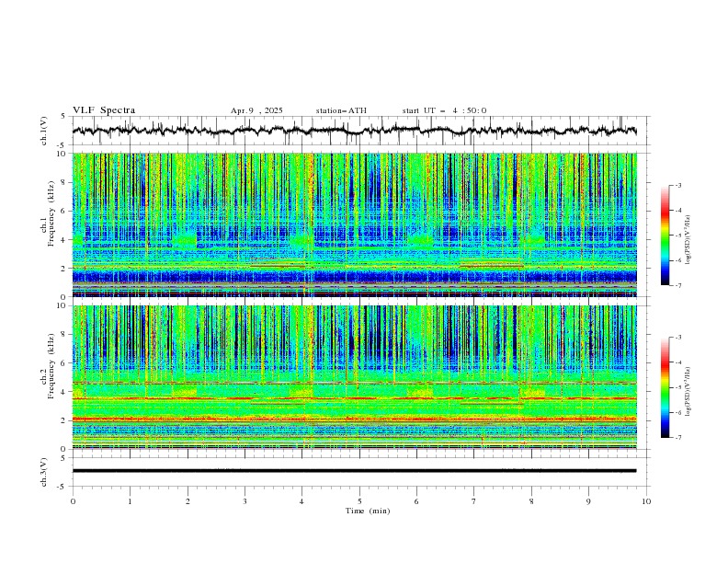
Task: Click Time axis tick label "8"
Action: coord(531,501)
